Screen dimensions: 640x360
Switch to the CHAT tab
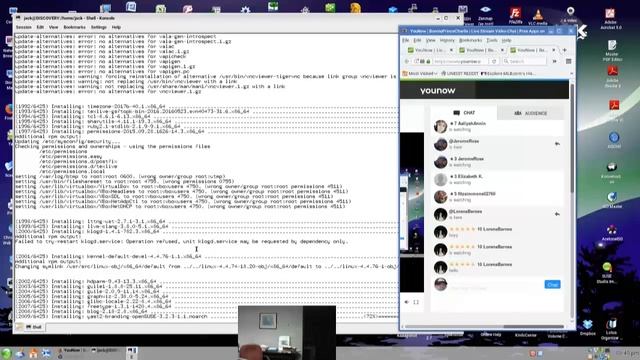pos(464,113)
